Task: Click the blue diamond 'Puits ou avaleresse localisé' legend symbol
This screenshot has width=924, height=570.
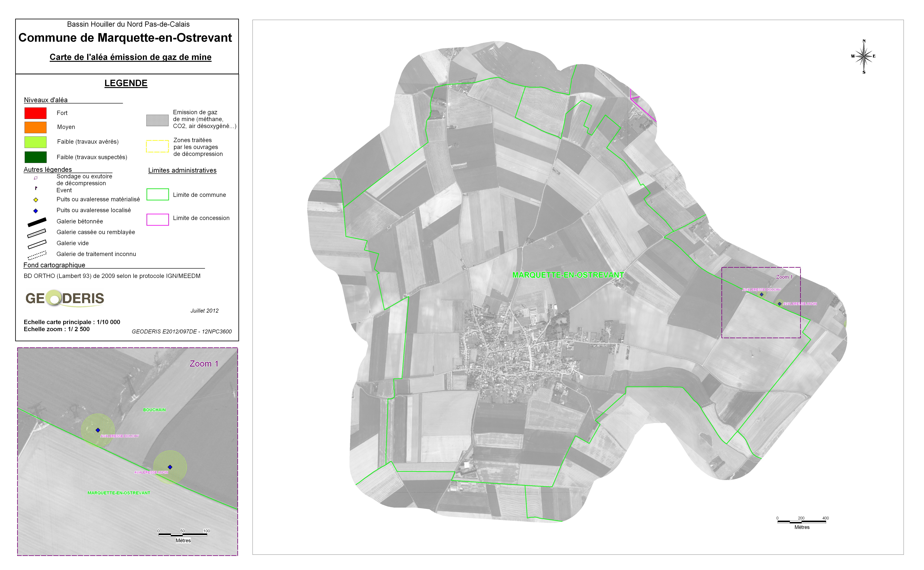Action: tap(36, 211)
